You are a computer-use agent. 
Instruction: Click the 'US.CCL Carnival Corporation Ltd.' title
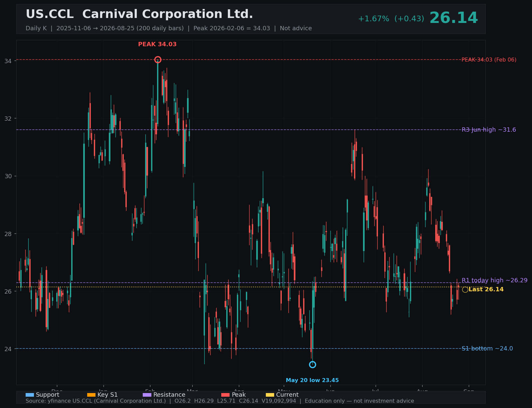[x=139, y=14]
